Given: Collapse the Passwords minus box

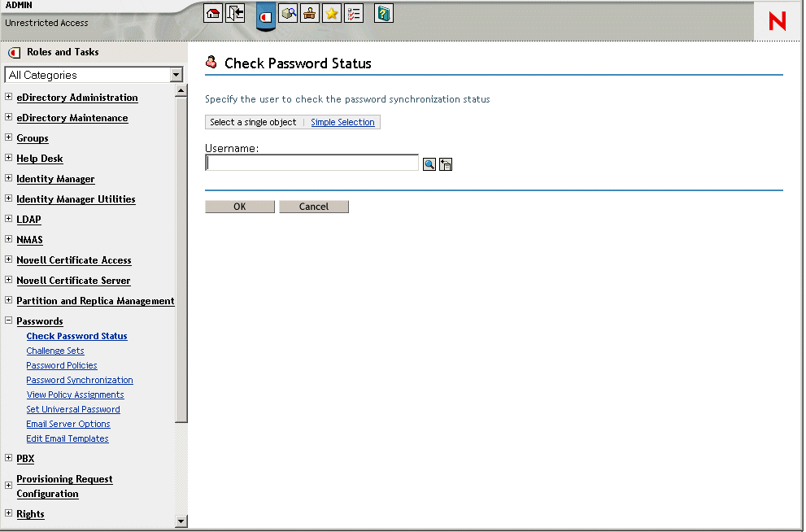Looking at the screenshot, I should click(8, 321).
